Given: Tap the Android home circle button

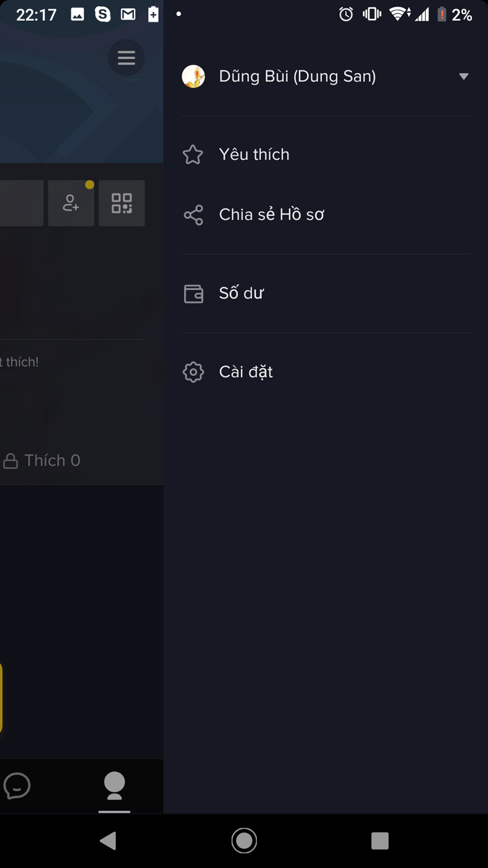Looking at the screenshot, I should [244, 841].
